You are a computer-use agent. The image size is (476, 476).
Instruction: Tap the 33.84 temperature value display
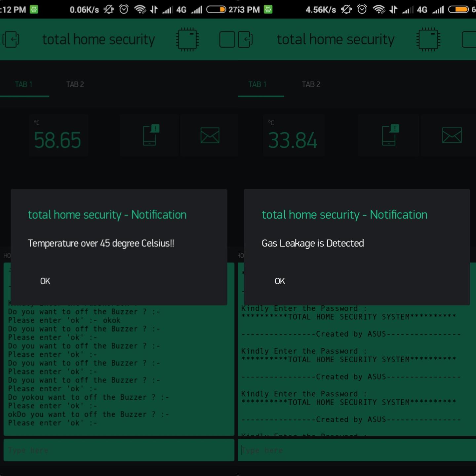[x=293, y=140]
